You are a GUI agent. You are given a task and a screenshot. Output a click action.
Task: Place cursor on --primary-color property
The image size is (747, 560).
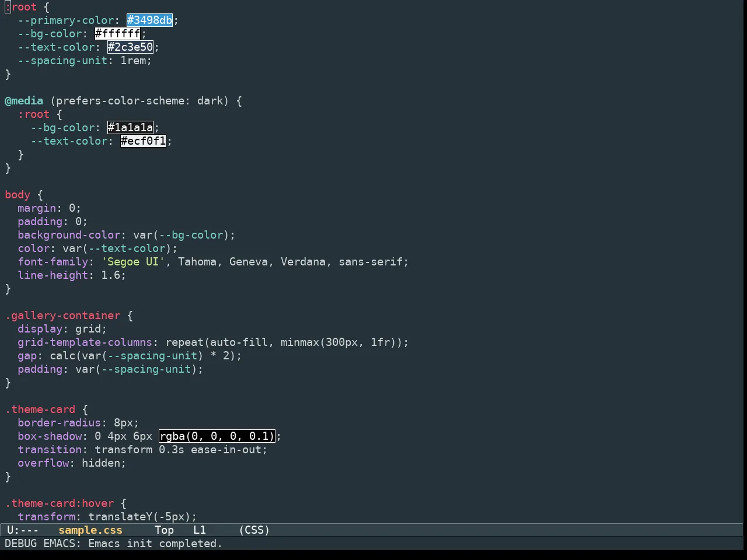pos(65,20)
